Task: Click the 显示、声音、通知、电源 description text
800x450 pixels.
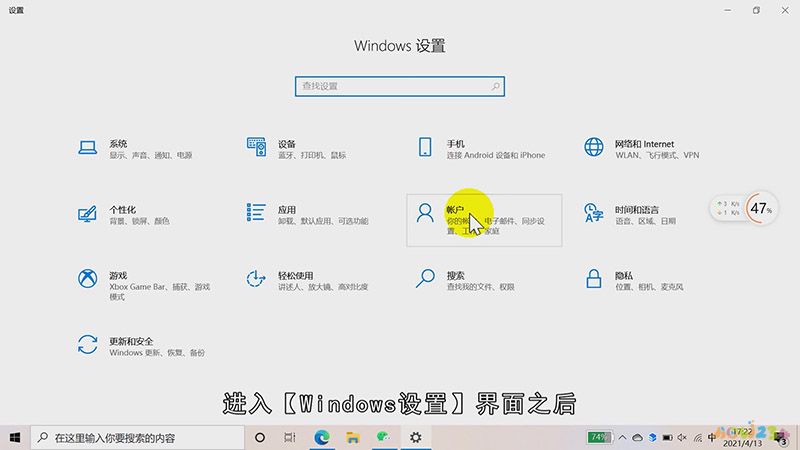Action: click(x=151, y=156)
